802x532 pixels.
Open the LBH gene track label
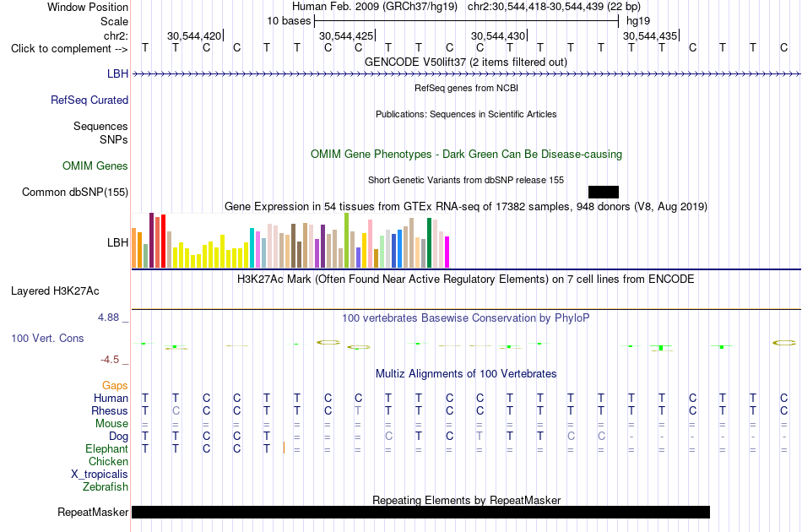point(117,73)
